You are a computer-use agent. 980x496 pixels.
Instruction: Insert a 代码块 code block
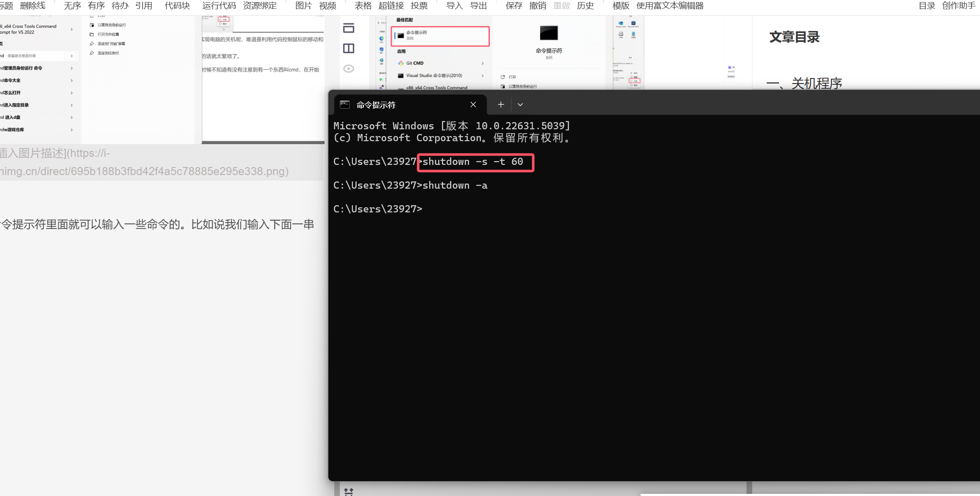click(x=177, y=6)
